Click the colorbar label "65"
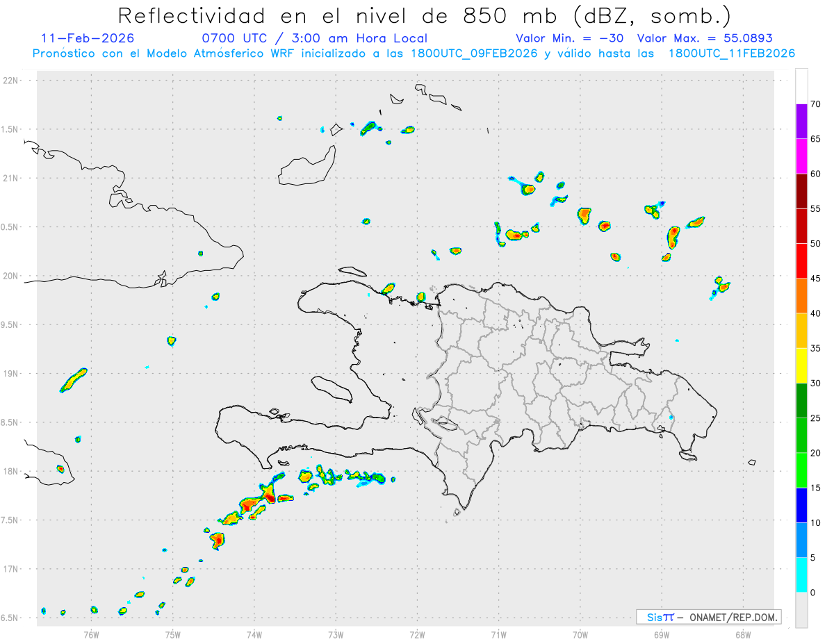This screenshot has height=644, width=834. point(816,139)
